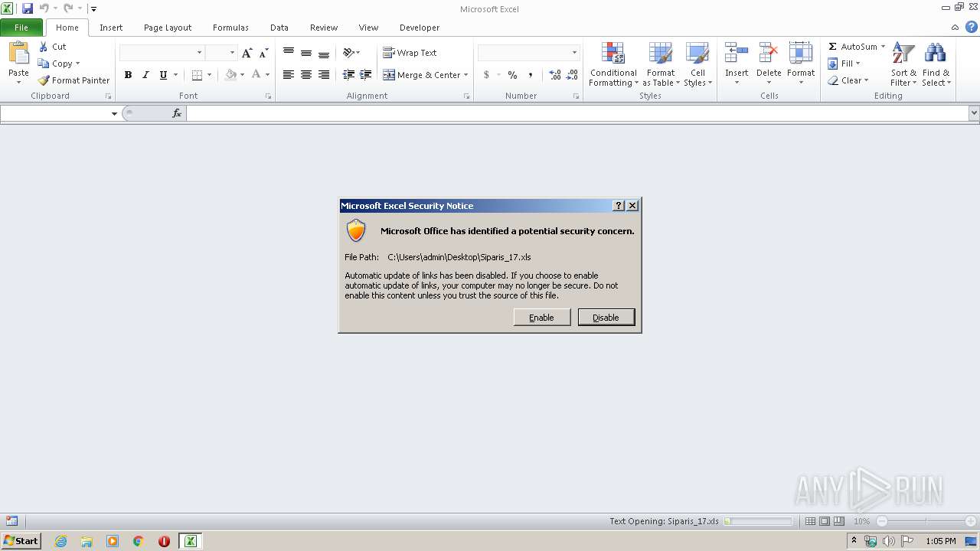Open the font name dropdown
The width and height of the screenshot is (980, 551).
pos(200,53)
